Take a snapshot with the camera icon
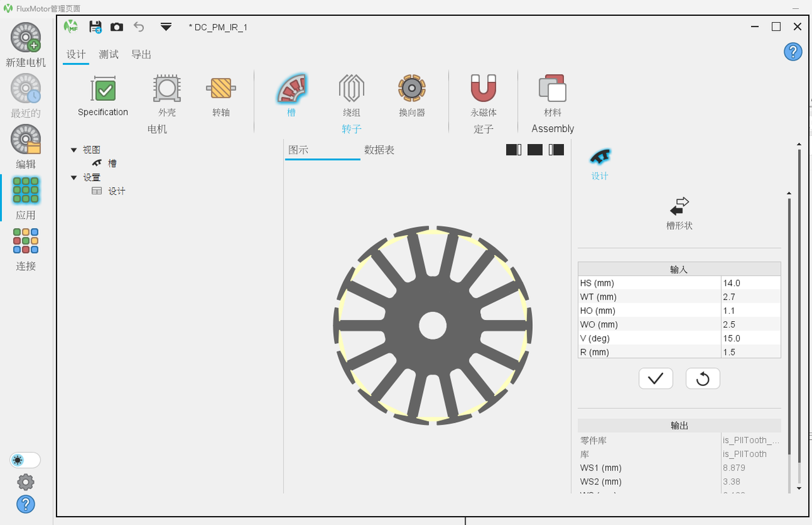 pyautogui.click(x=117, y=27)
